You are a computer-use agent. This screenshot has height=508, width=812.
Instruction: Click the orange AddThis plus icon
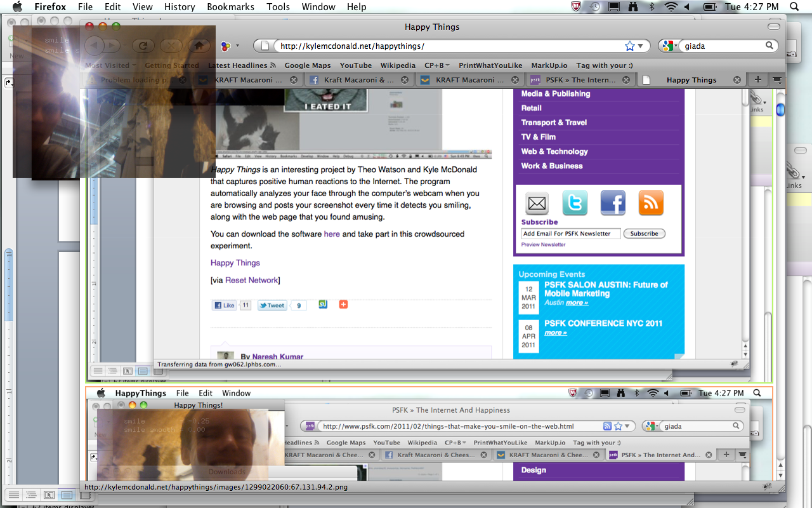pyautogui.click(x=343, y=305)
